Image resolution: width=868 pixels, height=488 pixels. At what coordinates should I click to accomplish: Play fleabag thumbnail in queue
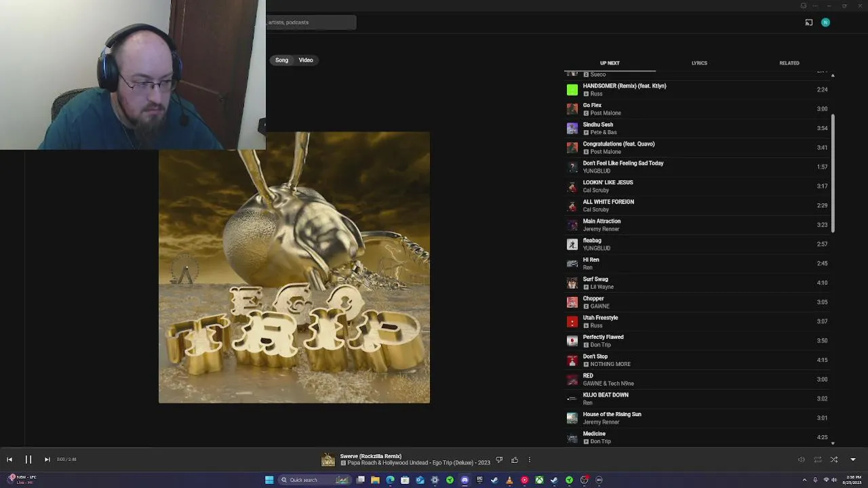572,244
